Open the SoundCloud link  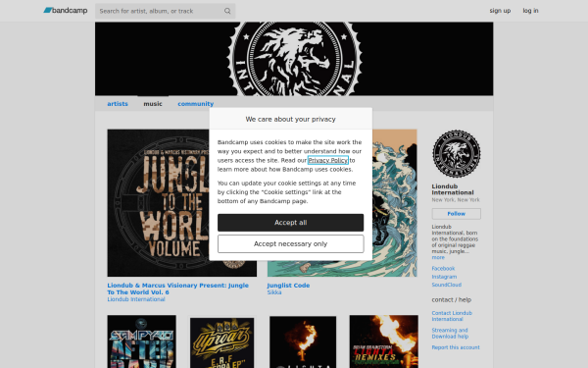446,285
